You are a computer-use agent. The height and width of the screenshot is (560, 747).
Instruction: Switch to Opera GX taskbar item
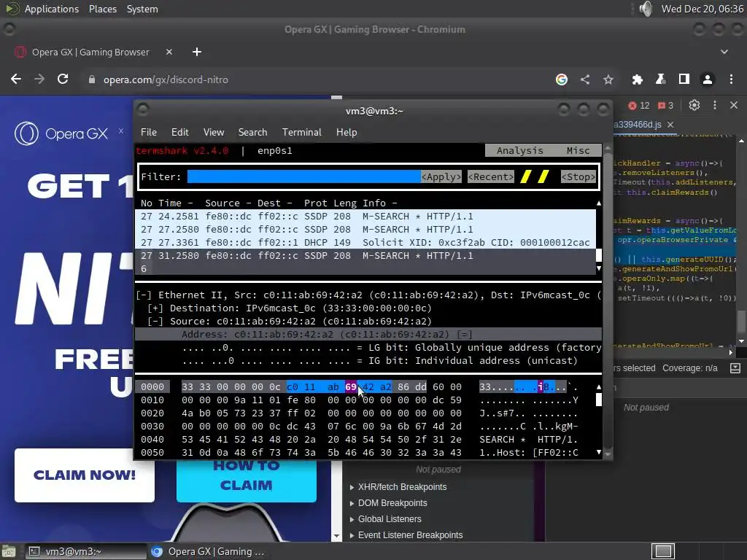208,551
